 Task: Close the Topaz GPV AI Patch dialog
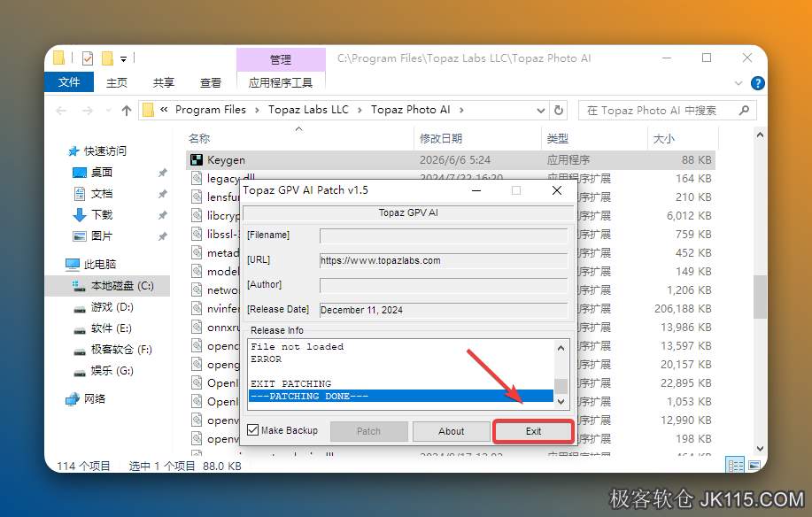(x=557, y=190)
